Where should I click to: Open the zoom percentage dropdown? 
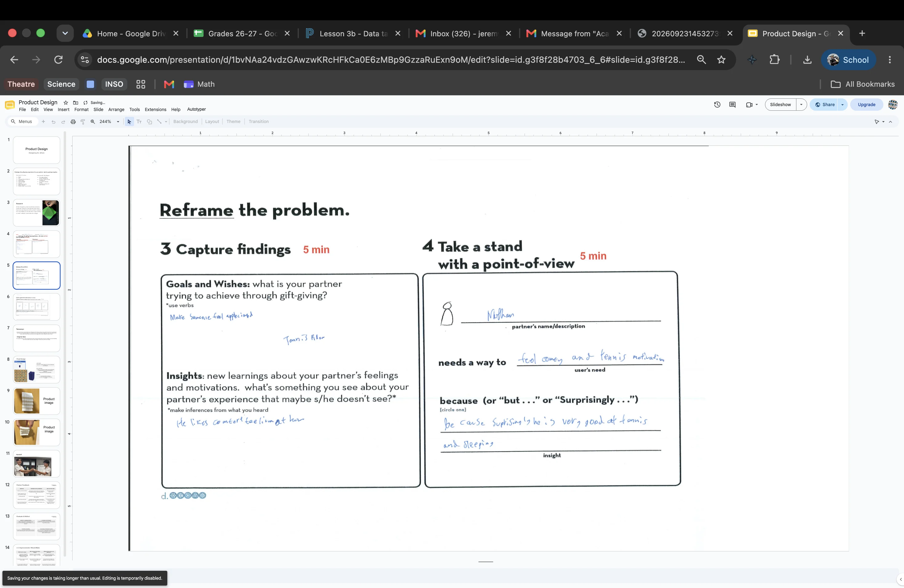coord(118,121)
